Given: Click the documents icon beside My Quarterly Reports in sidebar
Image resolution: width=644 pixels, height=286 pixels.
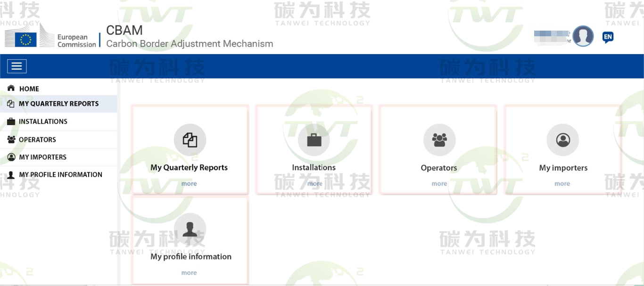Looking at the screenshot, I should click(11, 104).
